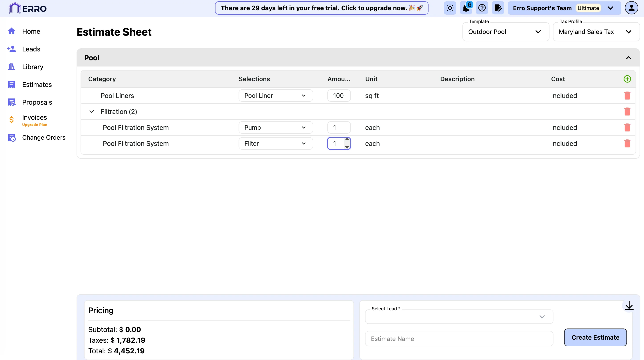Image resolution: width=644 pixels, height=360 pixels.
Task: Open the user profile avatar
Action: click(631, 8)
